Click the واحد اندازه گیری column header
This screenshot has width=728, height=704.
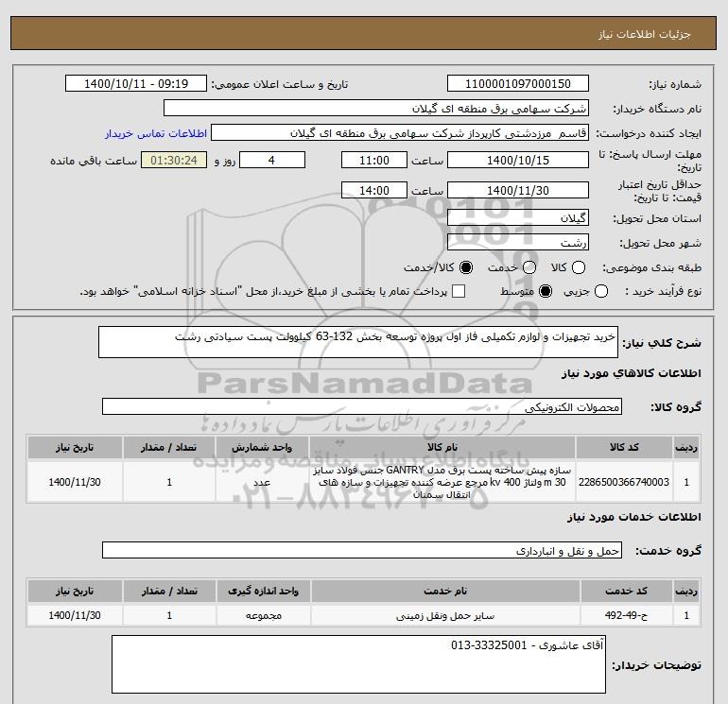click(x=263, y=592)
